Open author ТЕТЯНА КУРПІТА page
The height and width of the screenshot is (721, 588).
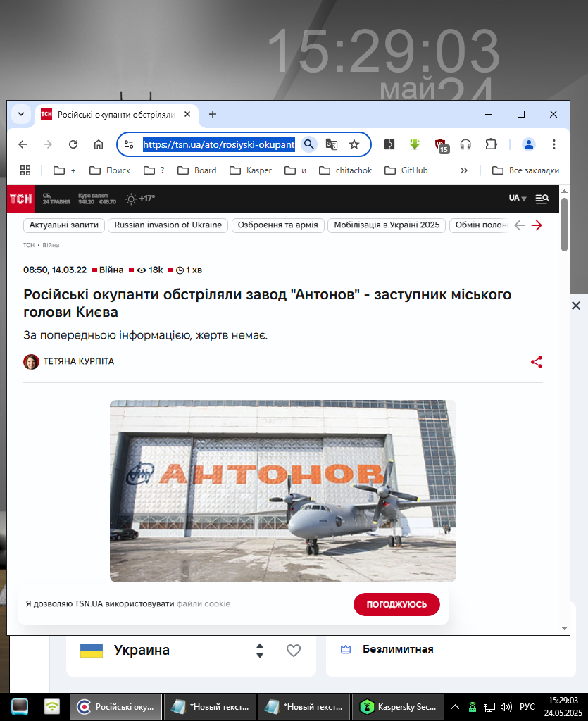point(79,361)
